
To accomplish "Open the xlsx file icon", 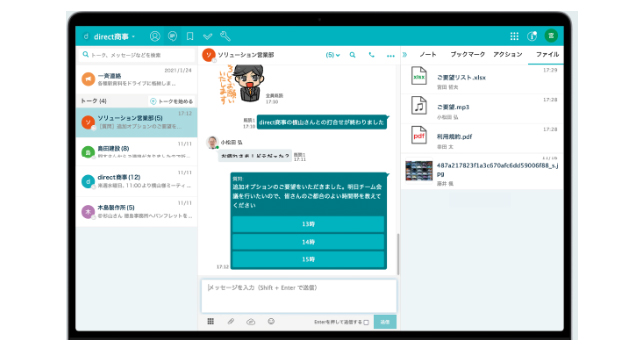I will pos(419,76).
